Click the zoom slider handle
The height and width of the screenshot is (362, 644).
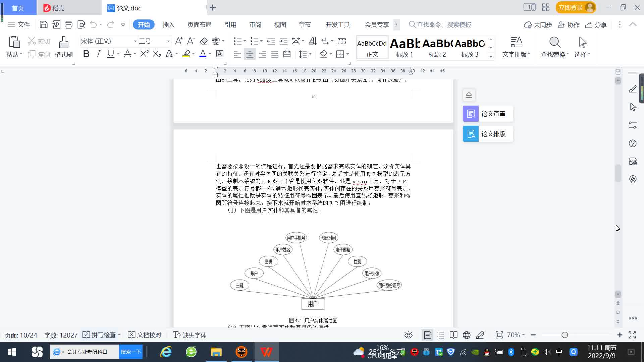[565, 335]
